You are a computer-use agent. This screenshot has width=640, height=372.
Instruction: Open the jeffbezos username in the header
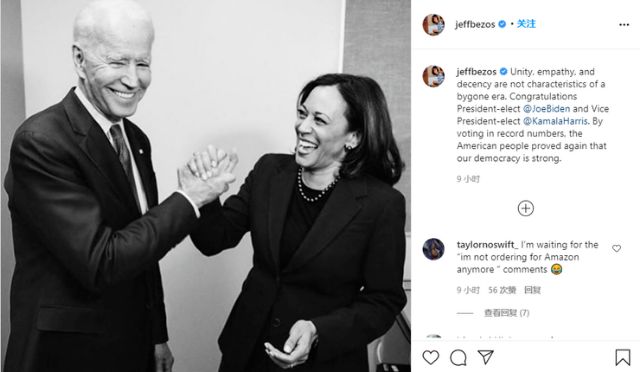pos(475,25)
